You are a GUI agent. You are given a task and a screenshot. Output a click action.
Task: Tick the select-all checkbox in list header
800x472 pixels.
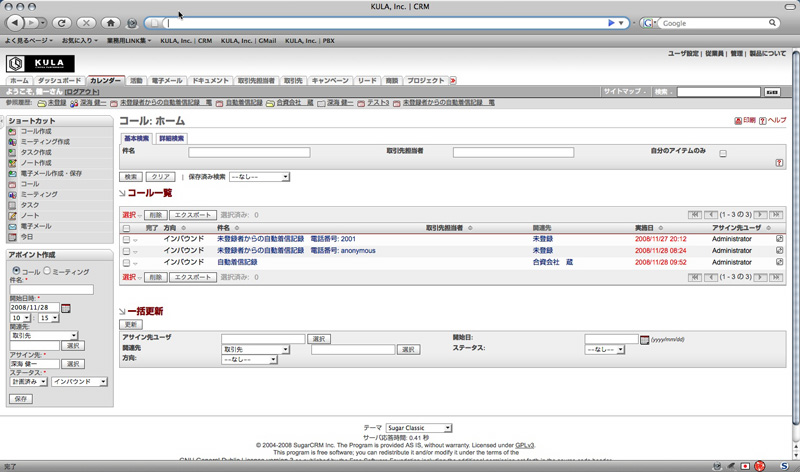point(126,228)
